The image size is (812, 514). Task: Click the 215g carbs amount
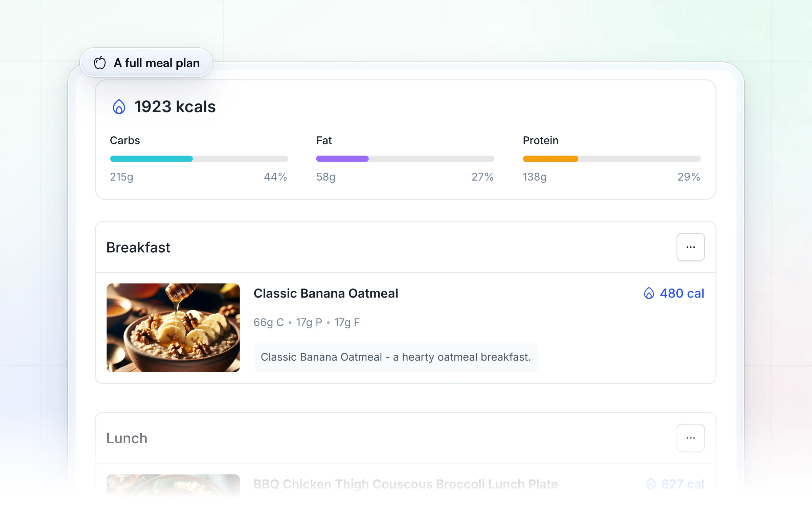click(121, 177)
